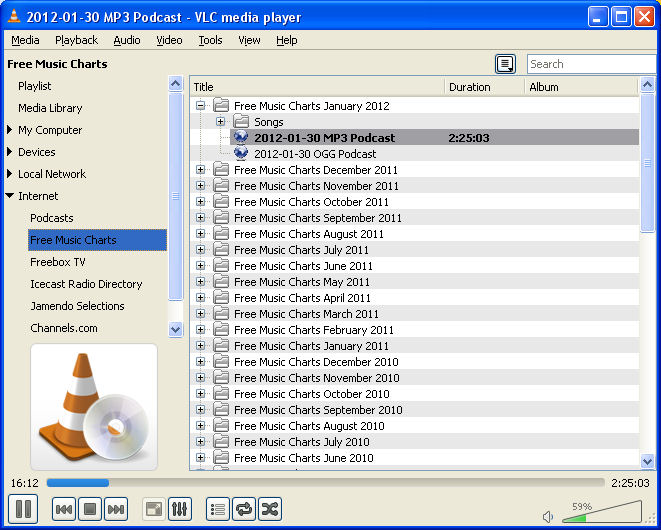The image size is (661, 530).
Task: Expand the Songs folder
Action: point(221,122)
